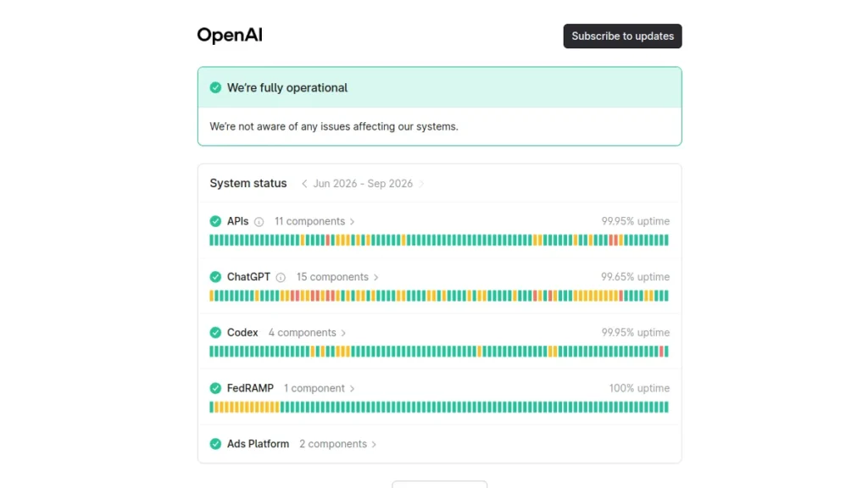Select the Ads Platform group name
The width and height of the screenshot is (868, 488).
(x=258, y=444)
